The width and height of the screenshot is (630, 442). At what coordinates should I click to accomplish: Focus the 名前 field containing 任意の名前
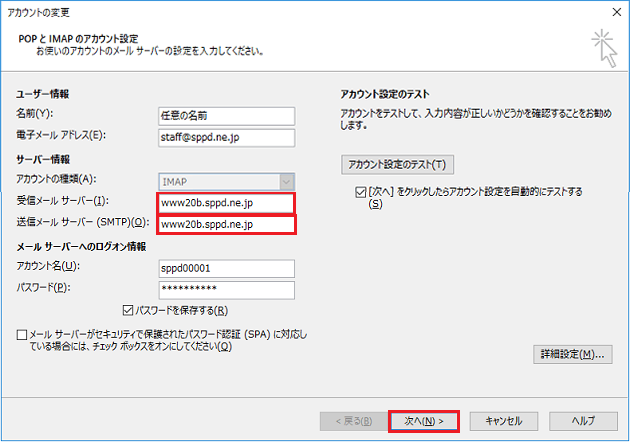[x=226, y=114]
